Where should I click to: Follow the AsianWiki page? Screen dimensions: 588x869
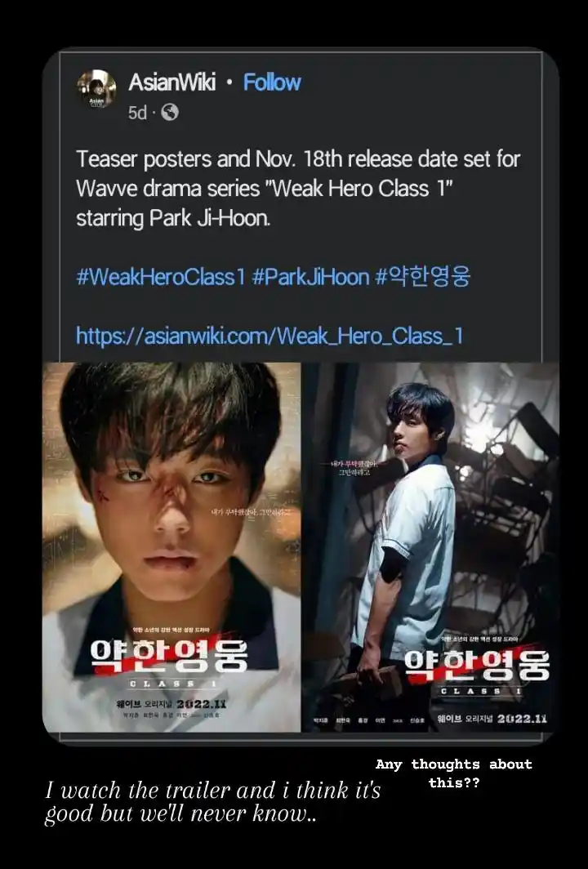pos(272,82)
